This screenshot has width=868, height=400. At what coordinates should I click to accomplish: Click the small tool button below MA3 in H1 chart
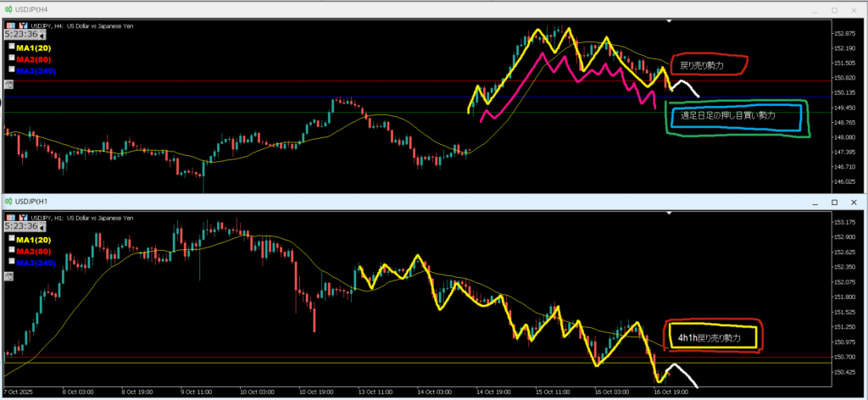(8, 275)
